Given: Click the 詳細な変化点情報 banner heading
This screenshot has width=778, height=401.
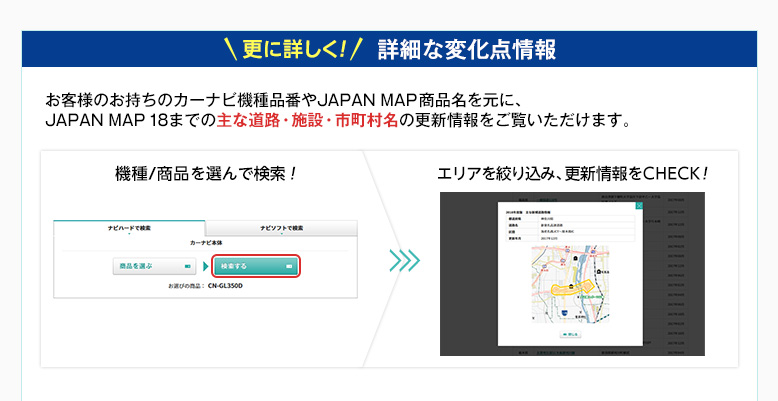Looking at the screenshot, I should [x=467, y=50].
